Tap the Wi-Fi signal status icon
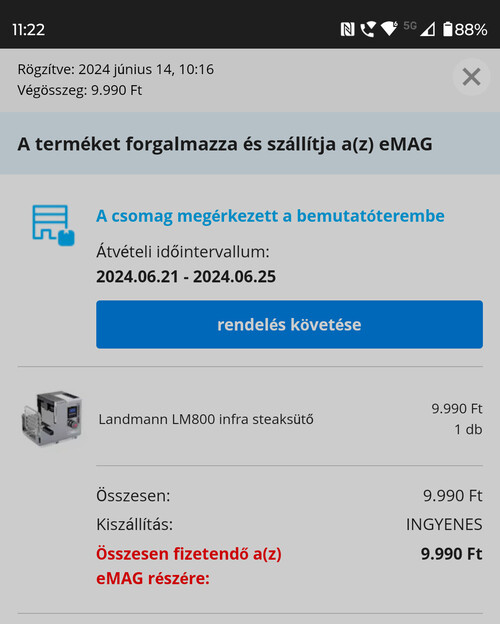The height and width of the screenshot is (624, 500). pyautogui.click(x=389, y=29)
